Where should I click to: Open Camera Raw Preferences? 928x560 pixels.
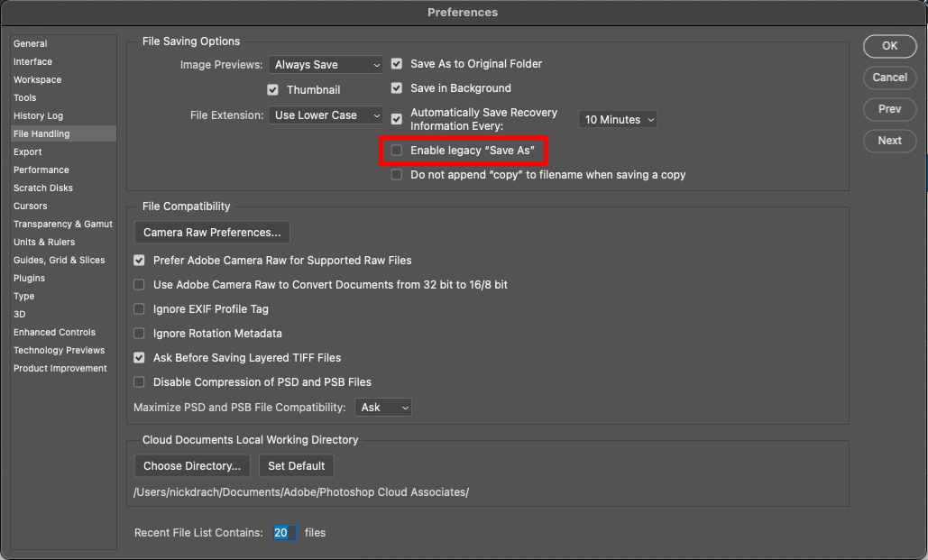[x=211, y=232]
